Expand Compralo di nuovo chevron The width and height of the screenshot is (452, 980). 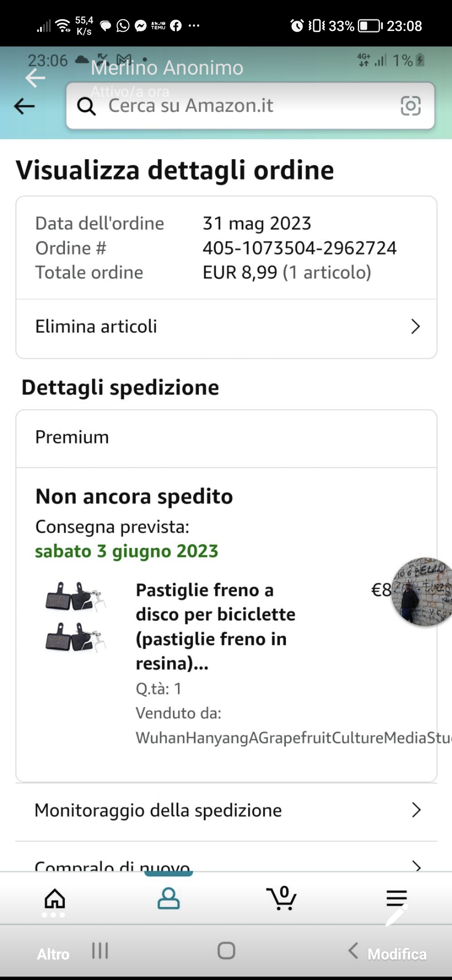coord(416,865)
